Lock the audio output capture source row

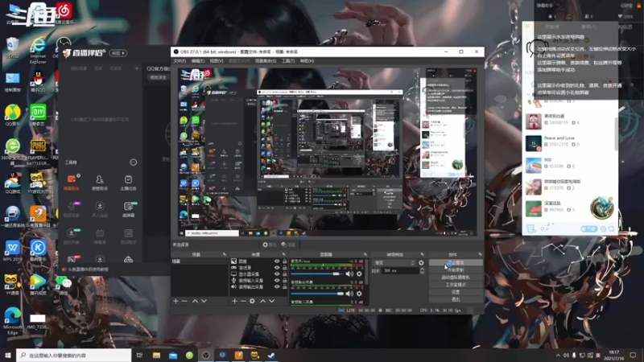(284, 286)
